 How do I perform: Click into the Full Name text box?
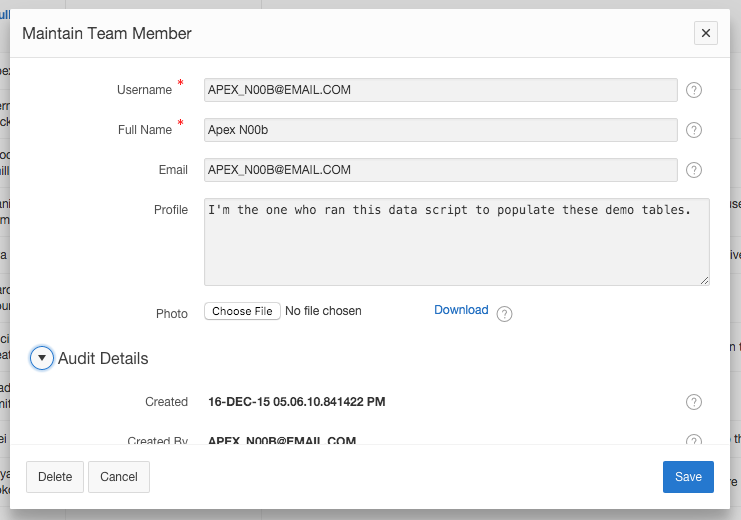click(440, 130)
